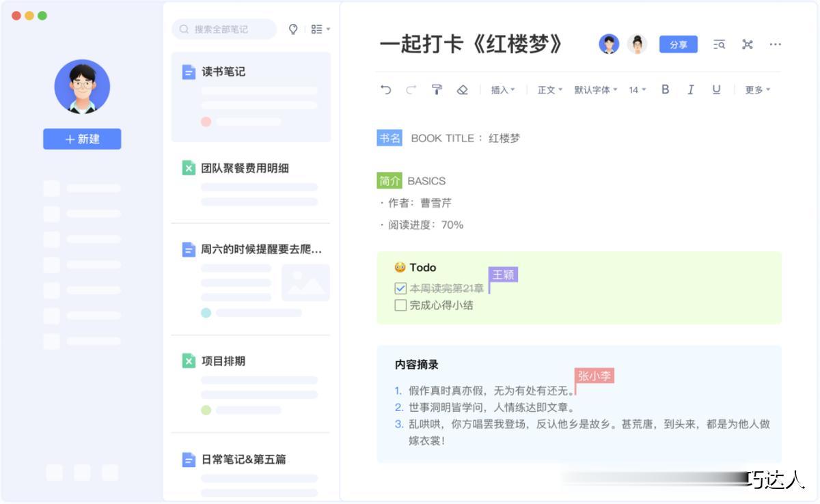Click the blue 书名 label tag
820x504 pixels.
[389, 138]
